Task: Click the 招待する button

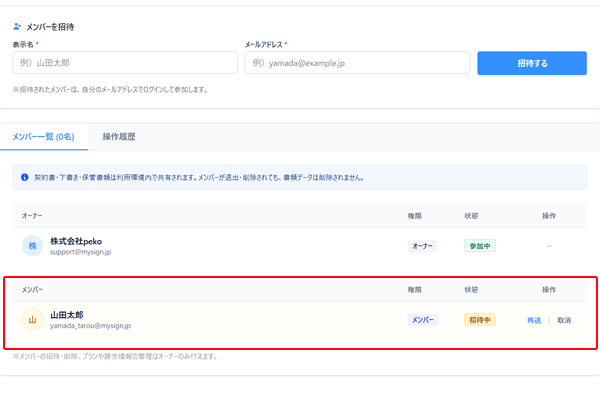Action: (532, 63)
